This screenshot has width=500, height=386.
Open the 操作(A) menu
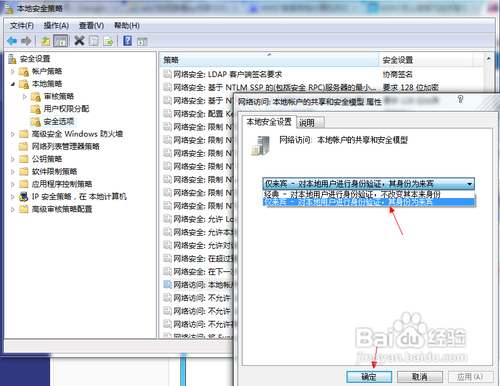coord(56,25)
